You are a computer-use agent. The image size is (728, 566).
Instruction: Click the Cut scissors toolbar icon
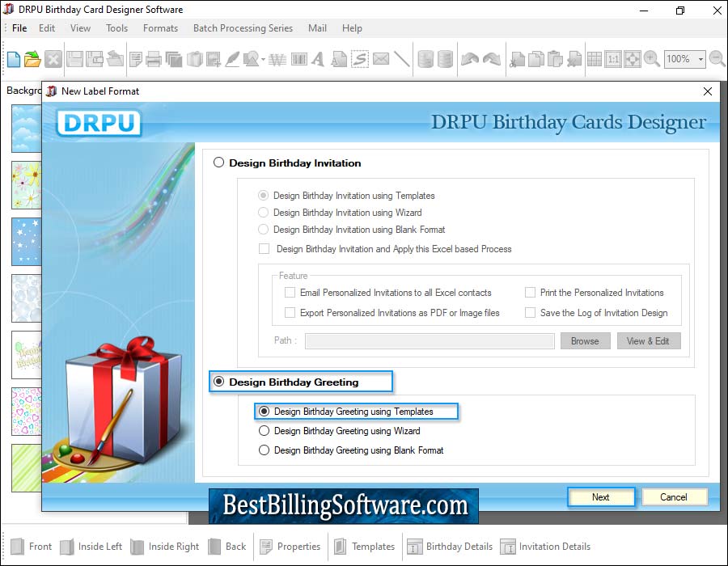click(x=517, y=59)
